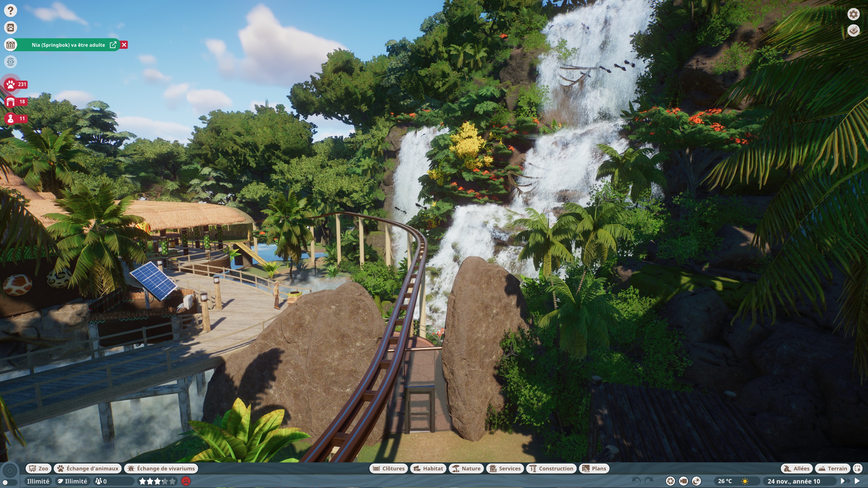The width and height of the screenshot is (868, 488).
Task: Open the settings gear icon
Action: click(853, 14)
